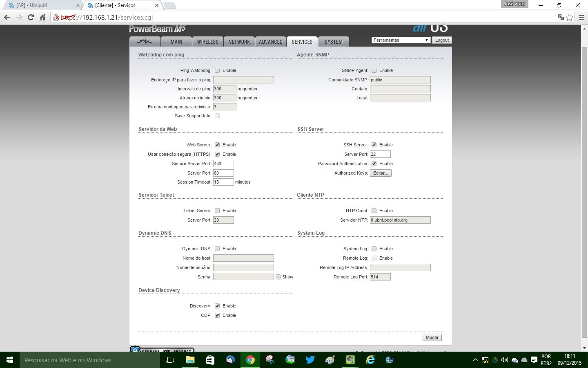Open the Google Drive tray icon
Viewport: 588px width, 368px height.
pyautogui.click(x=495, y=360)
